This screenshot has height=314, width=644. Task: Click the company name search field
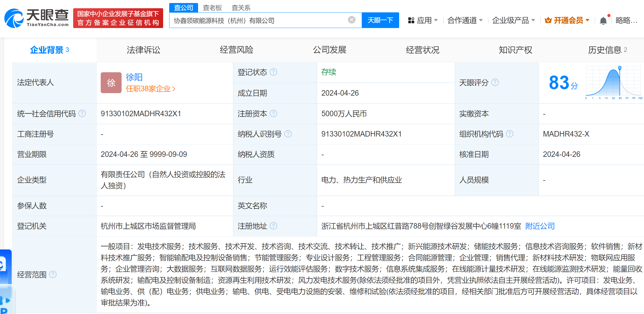point(259,21)
